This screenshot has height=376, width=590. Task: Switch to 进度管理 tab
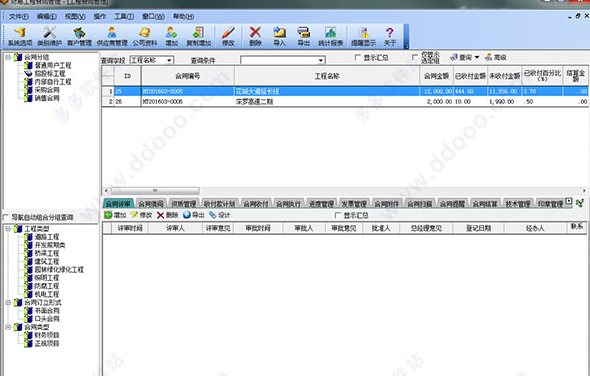[x=321, y=204]
